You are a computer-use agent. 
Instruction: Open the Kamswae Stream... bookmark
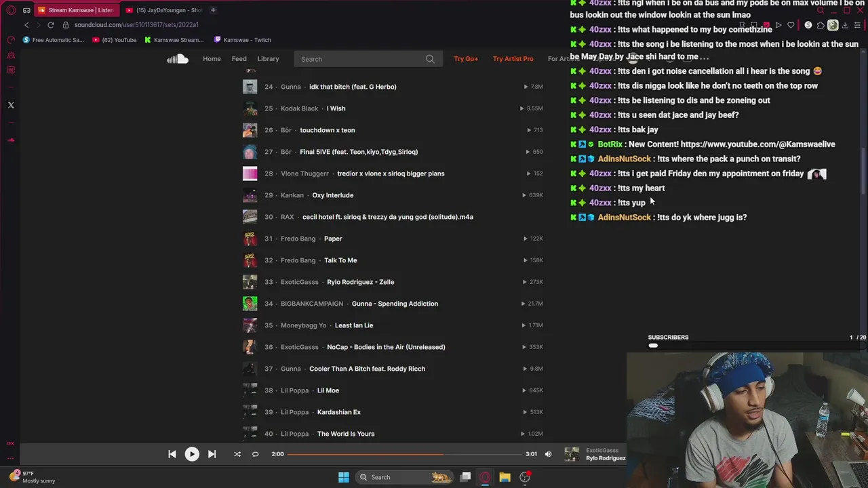click(174, 40)
